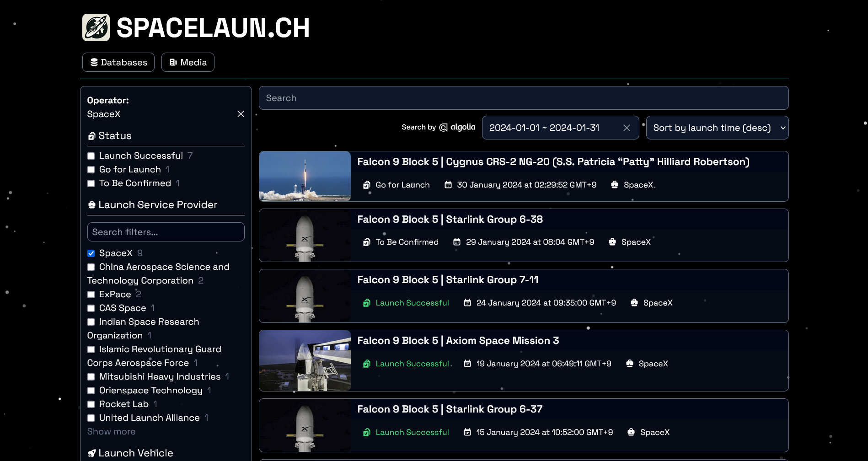The image size is (868, 461).
Task: Click provider icon on Cygnus NG-20 row
Action: [x=615, y=185]
